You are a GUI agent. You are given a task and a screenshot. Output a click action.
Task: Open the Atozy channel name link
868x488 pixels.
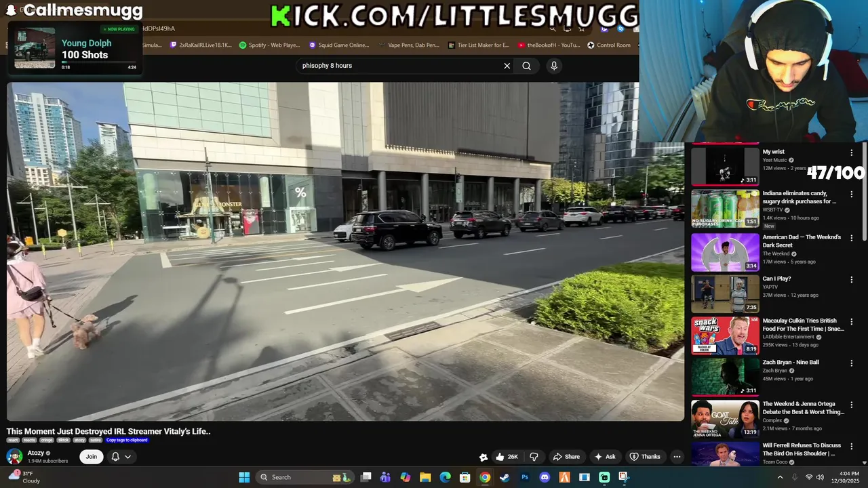(36, 453)
